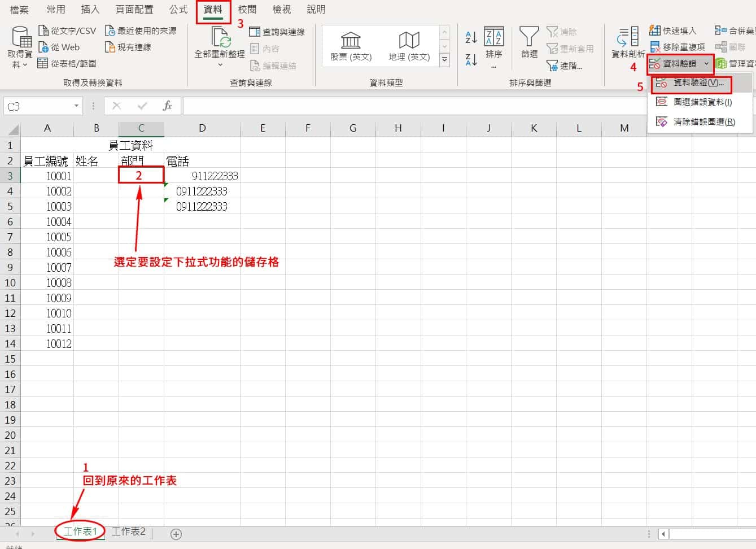Switch to the Formulas (公式) ribbon tab
This screenshot has height=549, width=756.
coord(178,10)
